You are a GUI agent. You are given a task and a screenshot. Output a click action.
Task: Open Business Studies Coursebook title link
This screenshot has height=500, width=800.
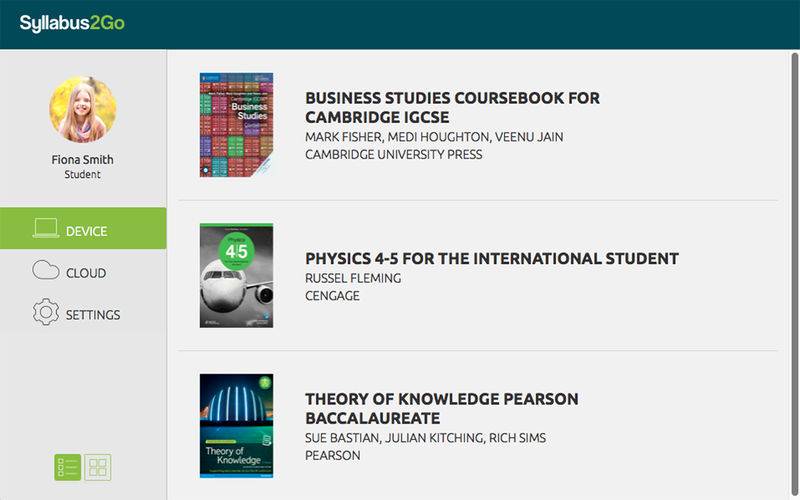(x=452, y=107)
